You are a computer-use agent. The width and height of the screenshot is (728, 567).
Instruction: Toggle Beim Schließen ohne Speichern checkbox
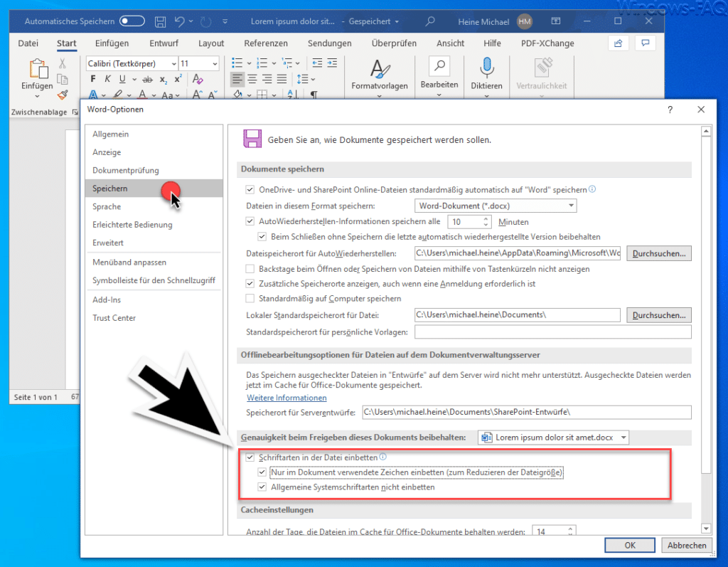tap(262, 237)
